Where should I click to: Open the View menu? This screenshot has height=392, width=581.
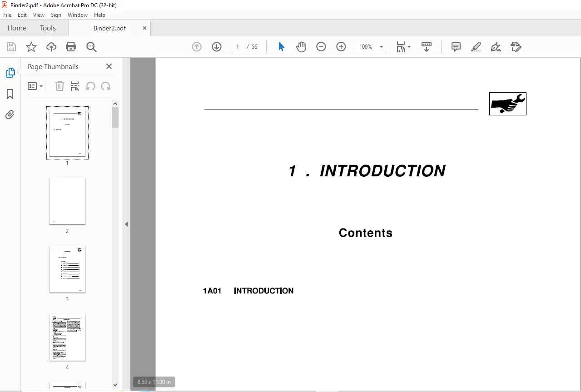(x=39, y=15)
